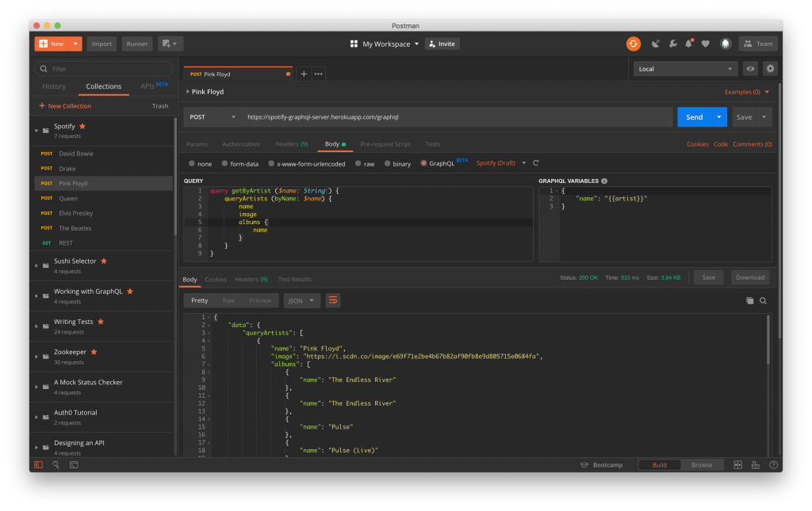Image resolution: width=812 pixels, height=511 pixels.
Task: Download the response with Download button
Action: pyautogui.click(x=750, y=278)
